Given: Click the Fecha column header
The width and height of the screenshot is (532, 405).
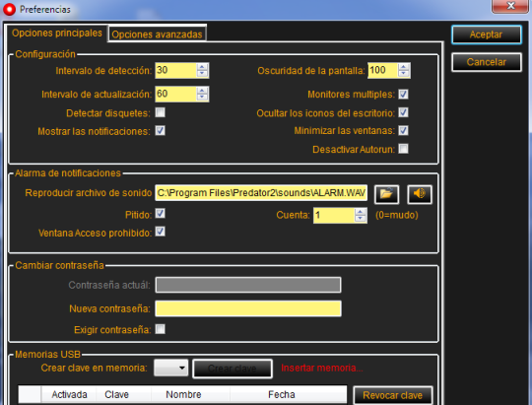Looking at the screenshot, I should pos(281,394).
